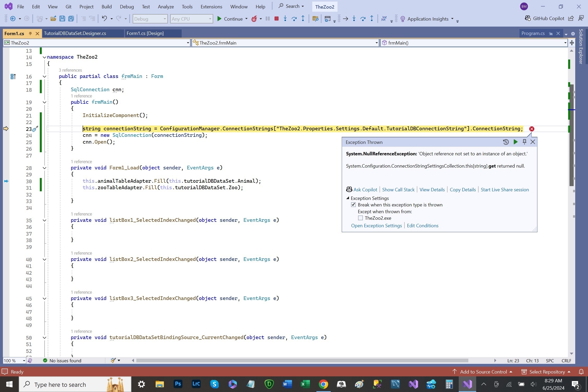The image size is (588, 392).
Task: Open the Debug configuration dropdown
Action: (x=164, y=19)
